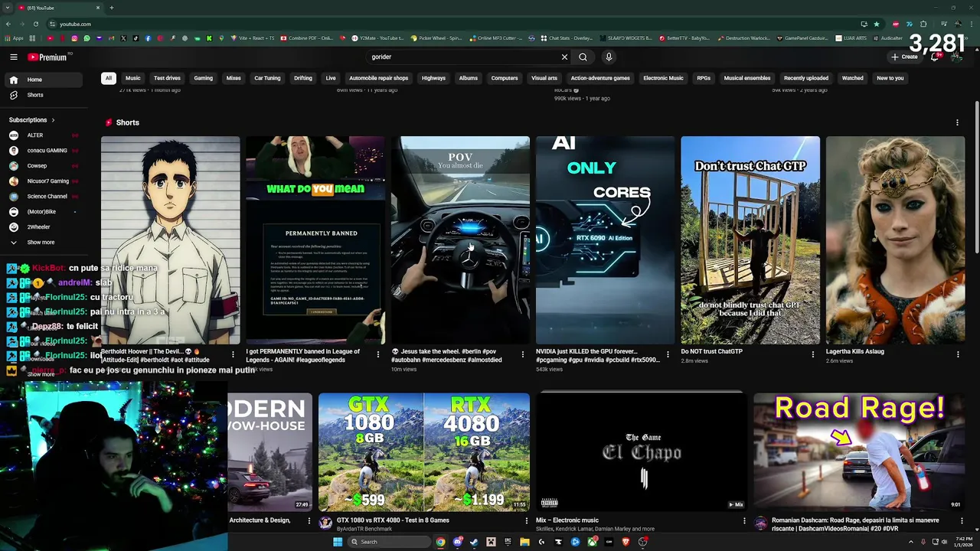This screenshot has height=551, width=980.
Task: Bookmark this page with the star icon
Action: (877, 24)
